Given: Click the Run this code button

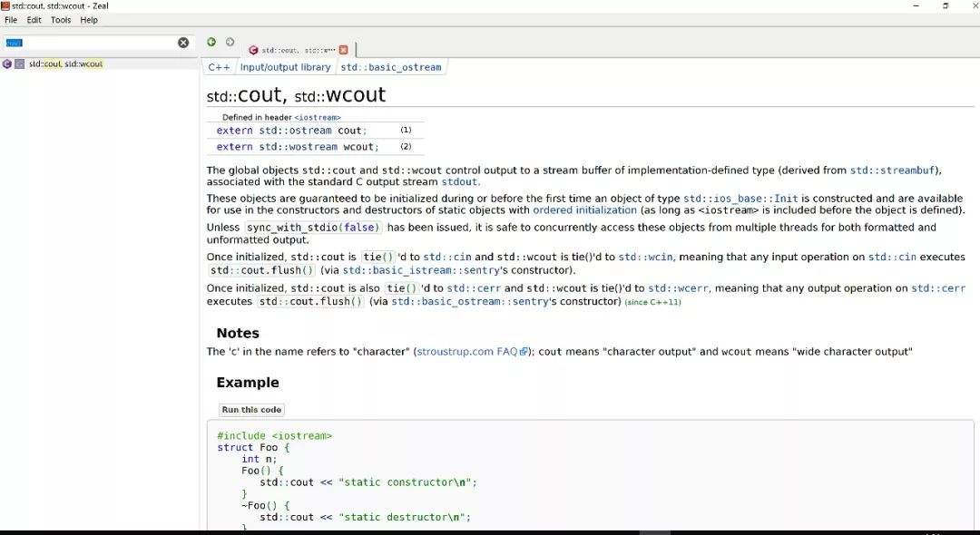Looking at the screenshot, I should click(251, 410).
